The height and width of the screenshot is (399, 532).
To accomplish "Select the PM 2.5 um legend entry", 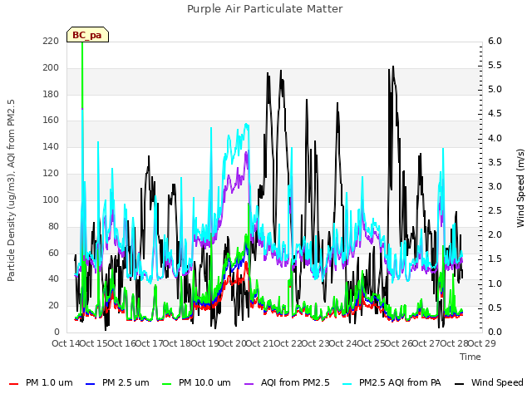I will [x=117, y=382].
